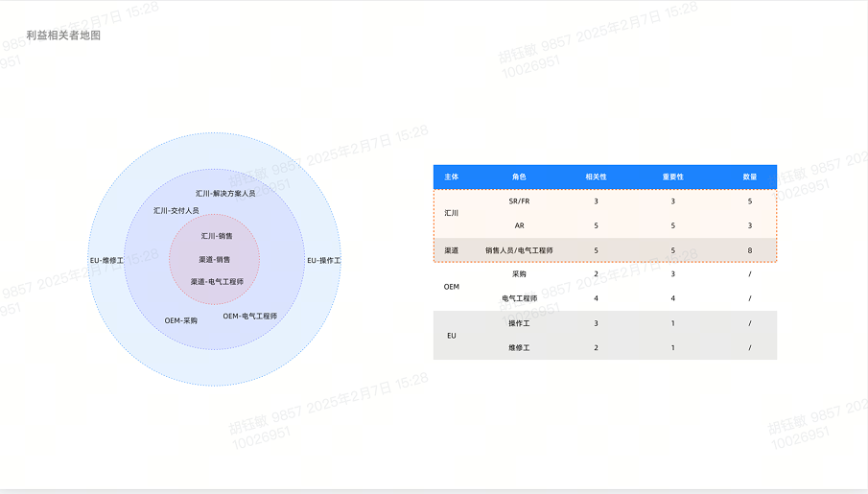The height and width of the screenshot is (494, 868).
Task: Click the 重要性 value in the AR row
Action: click(x=672, y=225)
